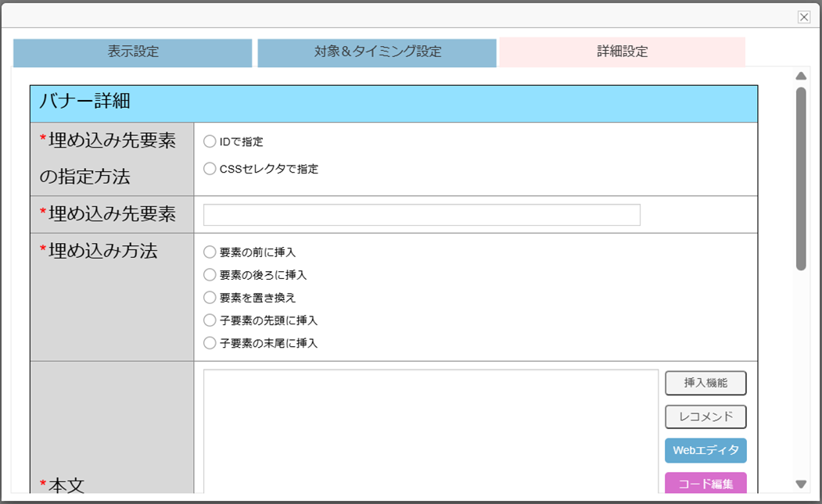Viewport: 822px width, 504px height.
Task: Select 要素の前に挿入 embed method
Action: (210, 252)
